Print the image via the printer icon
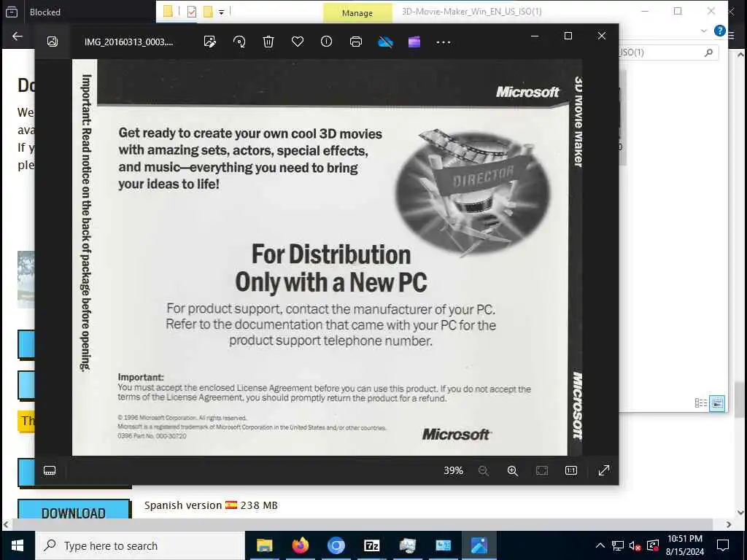This screenshot has height=560, width=747. (x=356, y=42)
